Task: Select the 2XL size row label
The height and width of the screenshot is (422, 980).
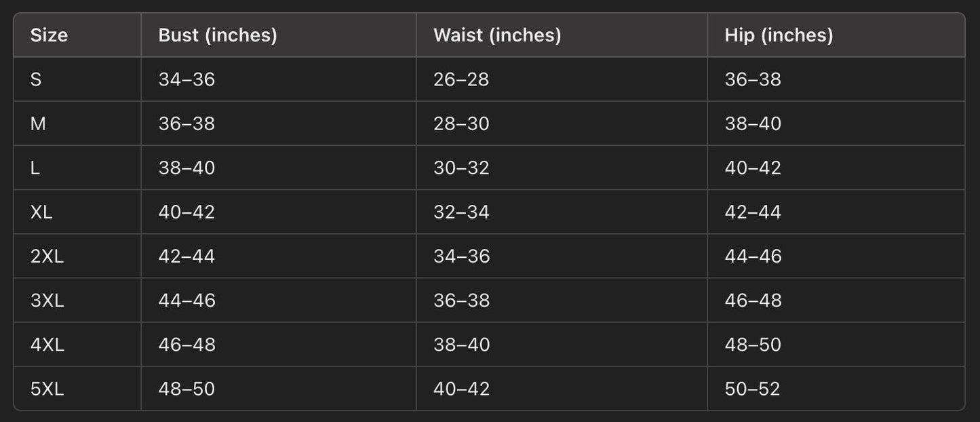Action: click(x=47, y=256)
